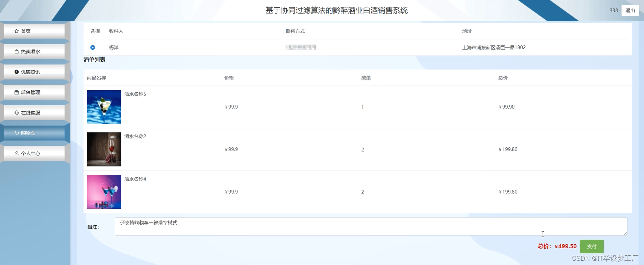The height and width of the screenshot is (265, 644).
Task: Click the 总价 column header
Action: click(x=503, y=78)
